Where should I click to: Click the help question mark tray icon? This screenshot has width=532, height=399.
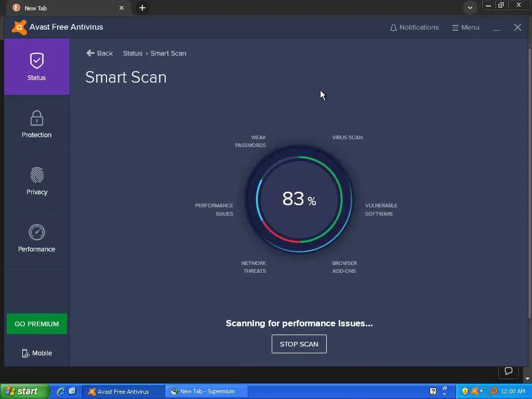433,392
